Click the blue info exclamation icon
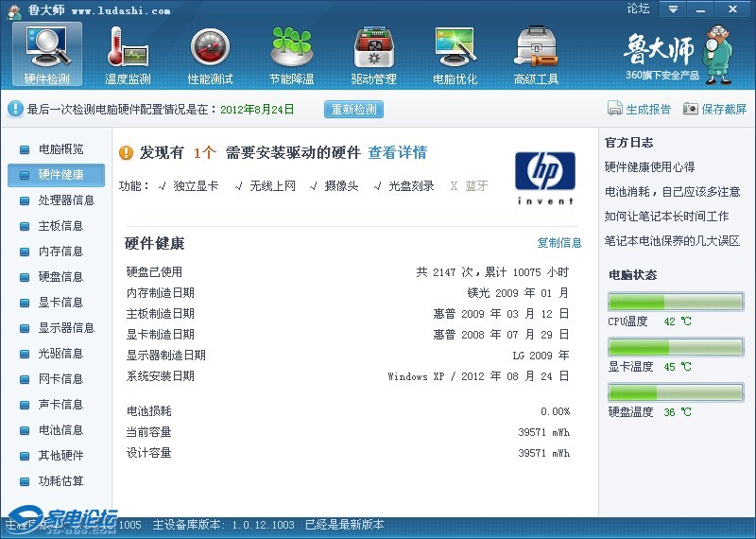The image size is (756, 539). (x=15, y=109)
